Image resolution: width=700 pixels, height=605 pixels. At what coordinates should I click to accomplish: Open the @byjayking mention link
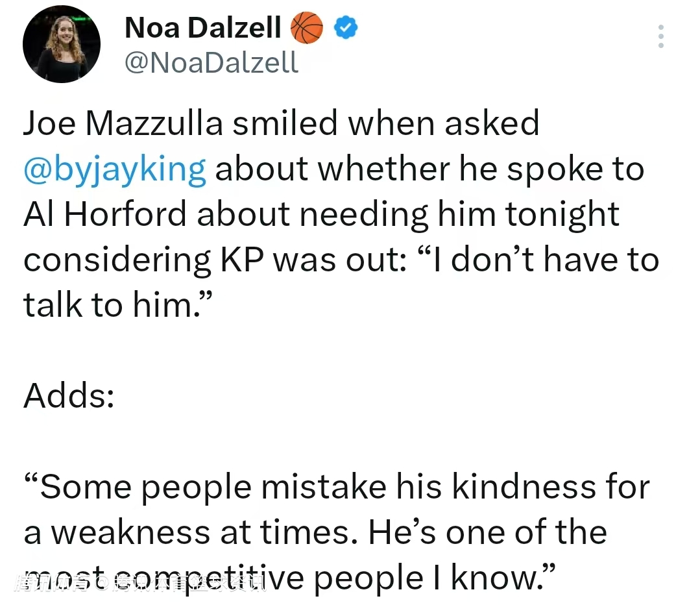(x=115, y=169)
